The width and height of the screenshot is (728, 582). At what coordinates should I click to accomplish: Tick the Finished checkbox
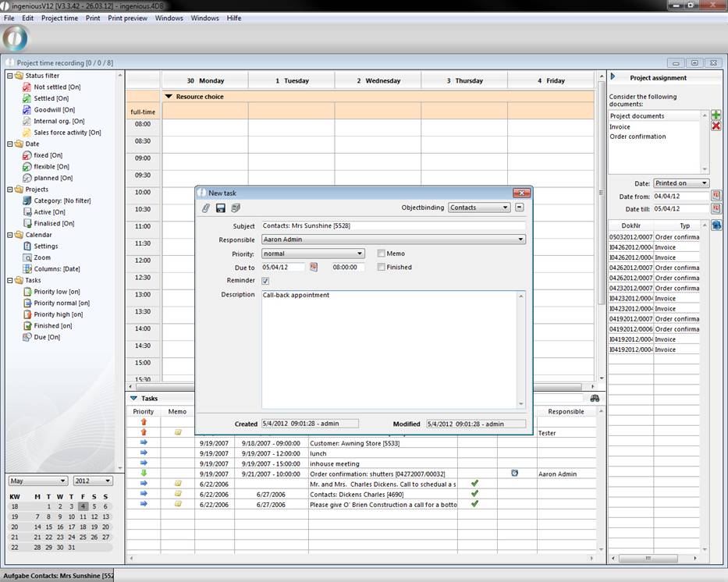pyautogui.click(x=381, y=267)
